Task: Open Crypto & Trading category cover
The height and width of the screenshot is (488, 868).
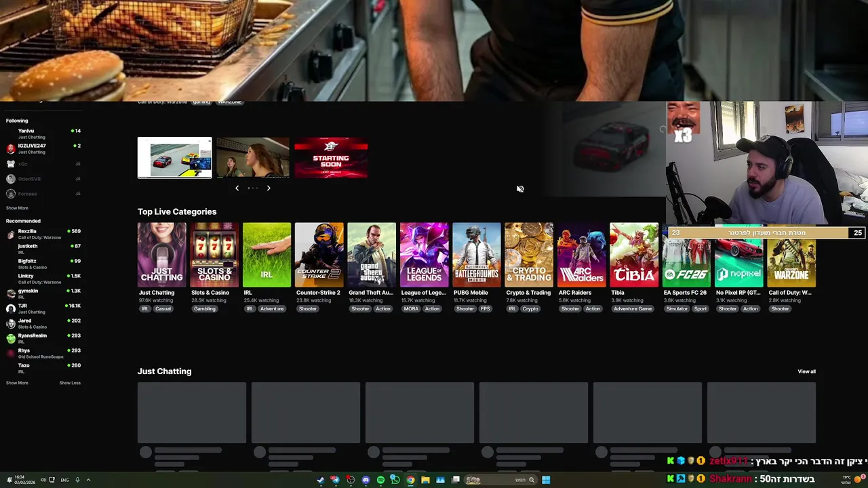Action: 529,254
